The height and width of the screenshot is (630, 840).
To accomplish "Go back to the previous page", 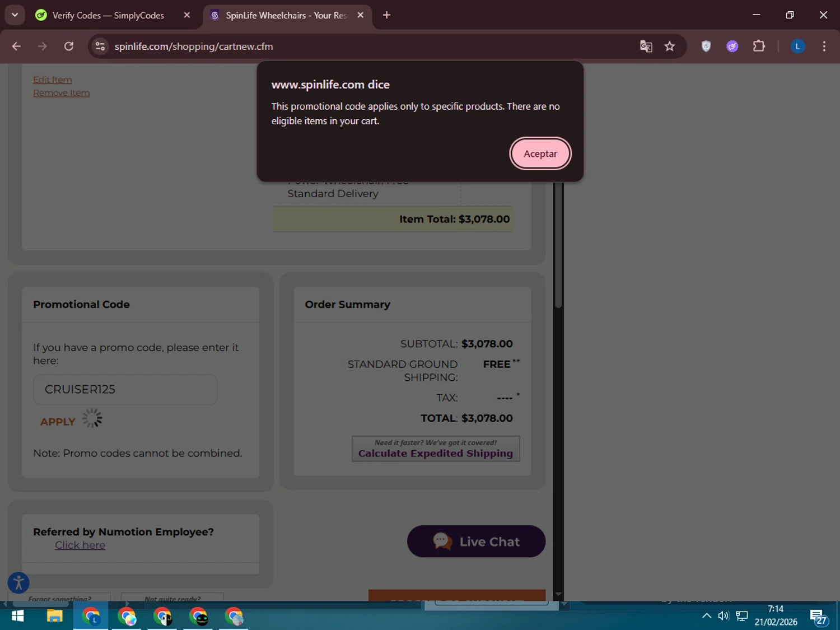I will coord(17,46).
